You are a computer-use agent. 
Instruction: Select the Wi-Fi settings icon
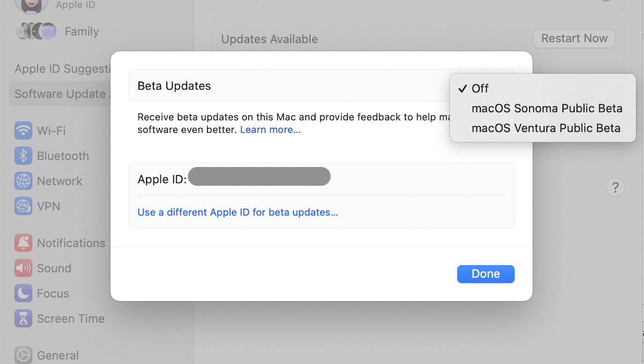click(x=23, y=130)
